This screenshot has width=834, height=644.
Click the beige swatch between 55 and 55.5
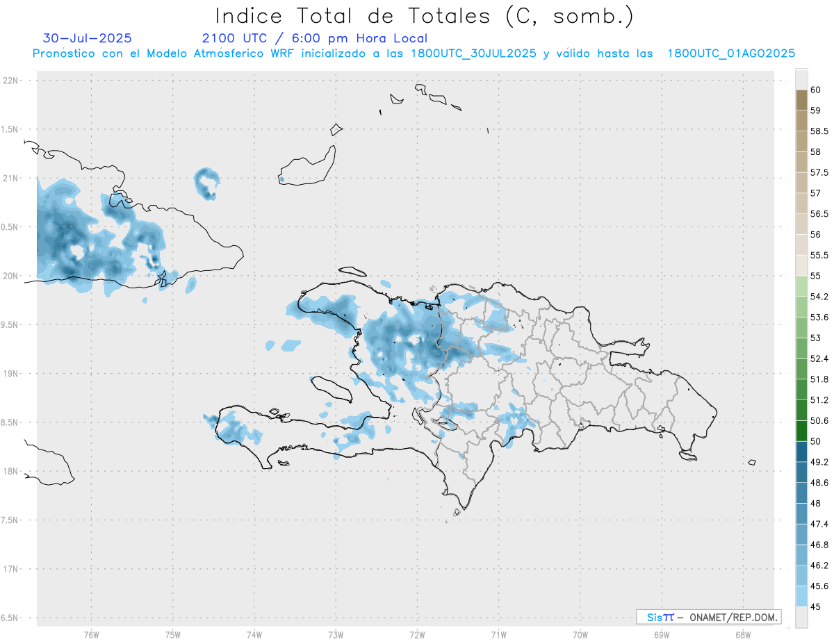pyautogui.click(x=801, y=265)
